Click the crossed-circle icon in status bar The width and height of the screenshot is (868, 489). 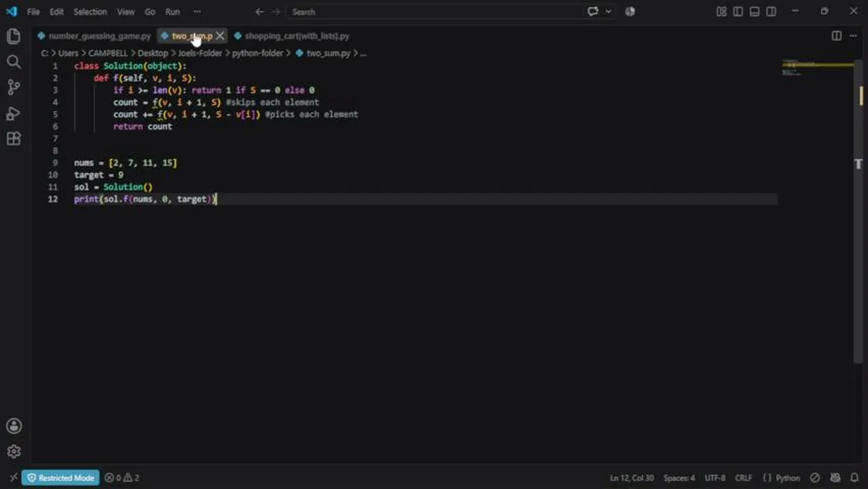tap(815, 477)
